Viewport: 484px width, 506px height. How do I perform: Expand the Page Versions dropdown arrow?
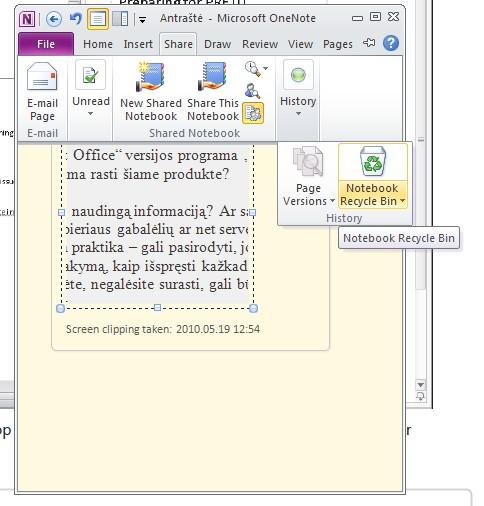pyautogui.click(x=332, y=201)
